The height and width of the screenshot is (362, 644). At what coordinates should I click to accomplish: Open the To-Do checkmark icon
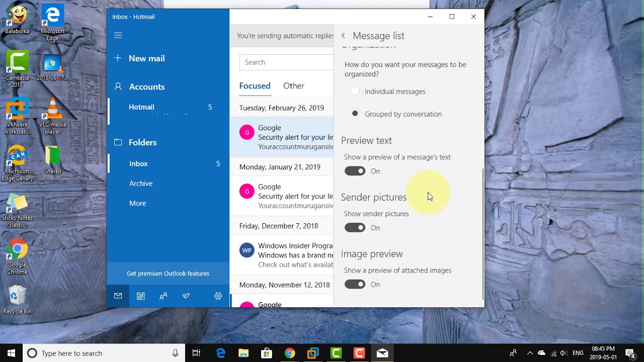(186, 296)
